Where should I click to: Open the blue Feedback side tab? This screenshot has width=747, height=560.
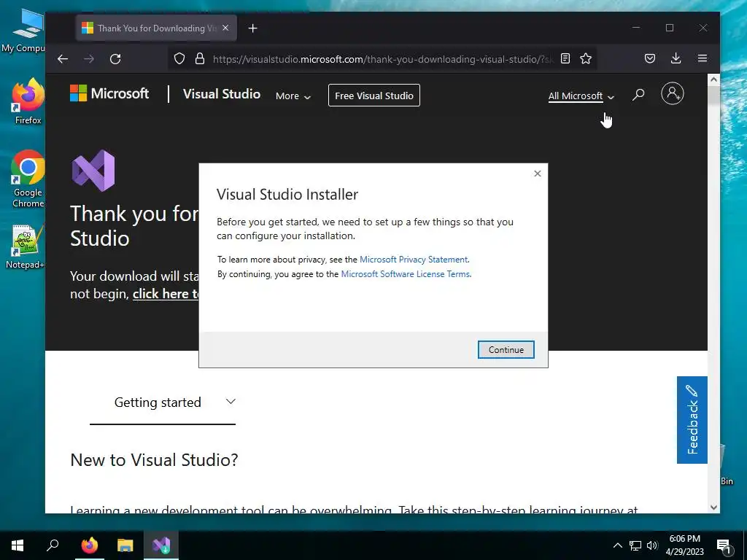coord(692,419)
